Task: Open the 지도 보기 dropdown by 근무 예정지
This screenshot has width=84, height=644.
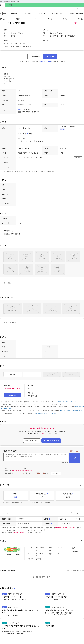Action: (x=78, y=158)
